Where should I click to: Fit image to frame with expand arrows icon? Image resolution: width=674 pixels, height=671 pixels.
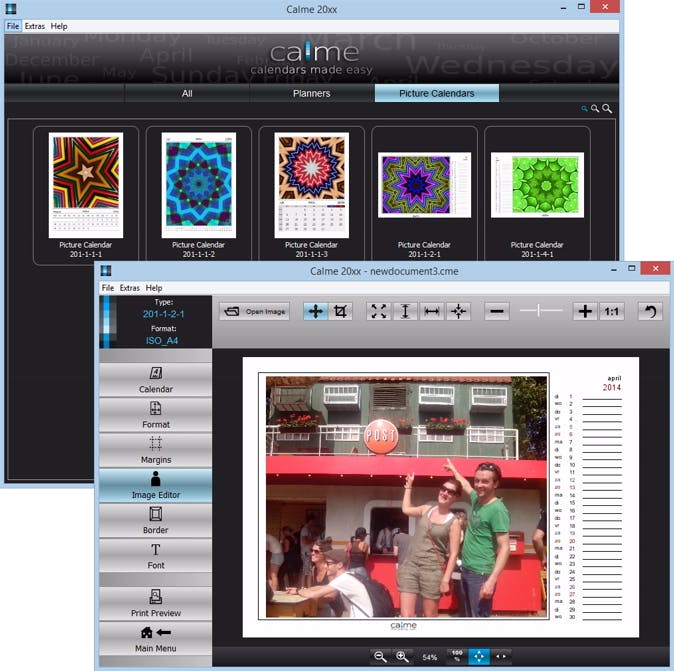pos(379,311)
